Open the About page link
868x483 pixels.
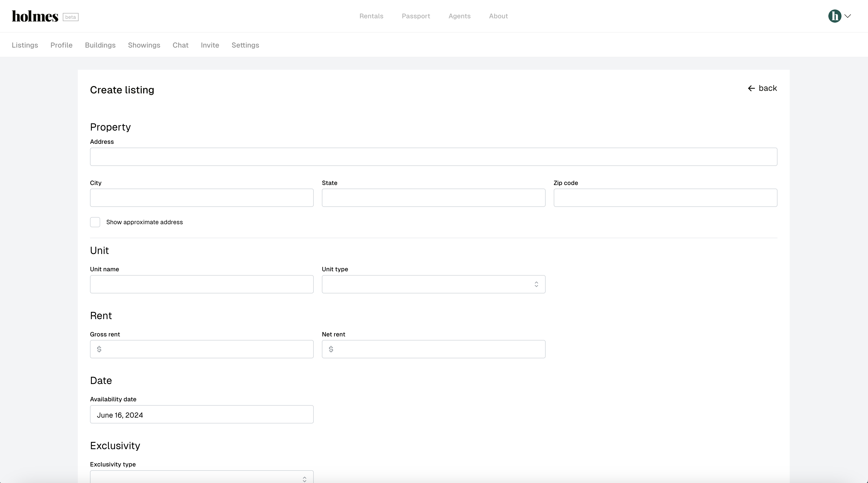pos(498,16)
